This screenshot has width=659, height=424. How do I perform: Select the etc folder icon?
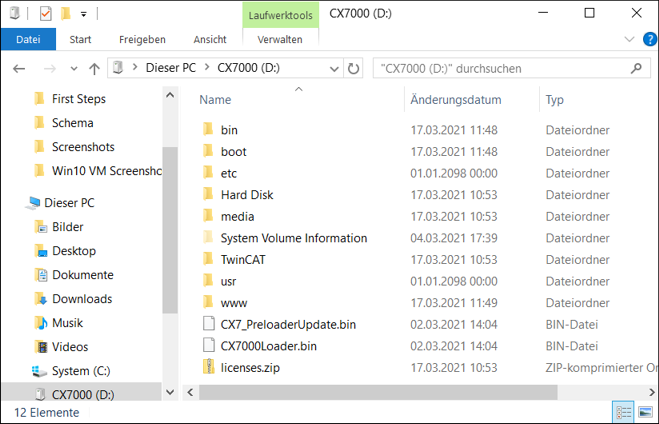point(208,173)
